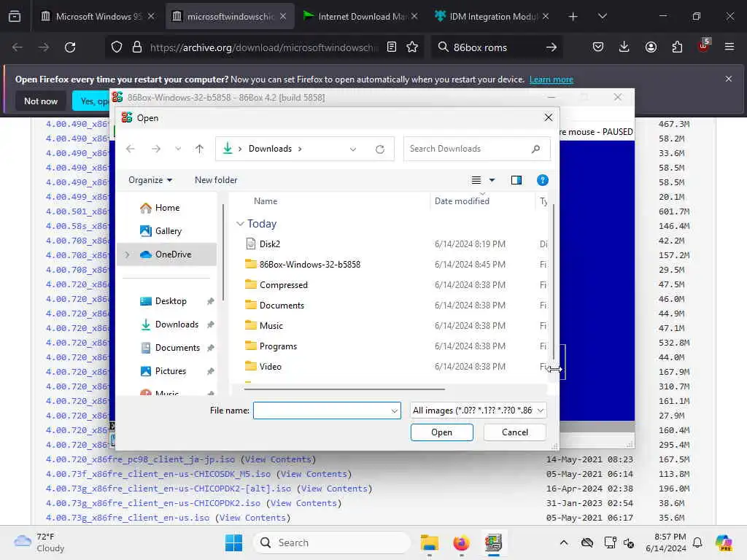Screen dimensions: 747x560
Task: Open File Explorer from the taskbar
Action: tap(429, 542)
